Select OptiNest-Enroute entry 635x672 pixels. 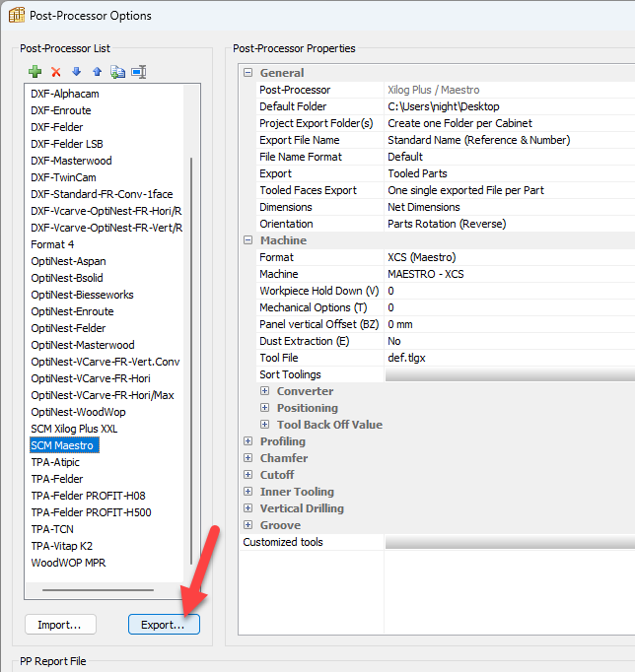point(72,311)
